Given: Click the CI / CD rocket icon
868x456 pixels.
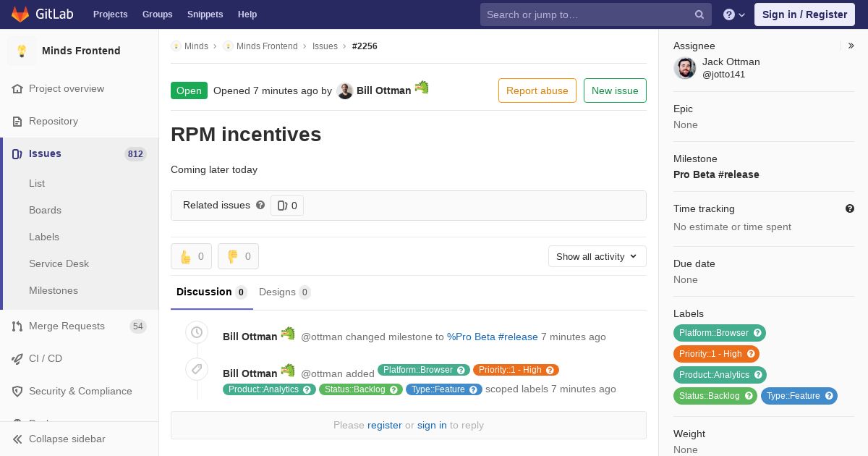Looking at the screenshot, I should pyautogui.click(x=17, y=359).
